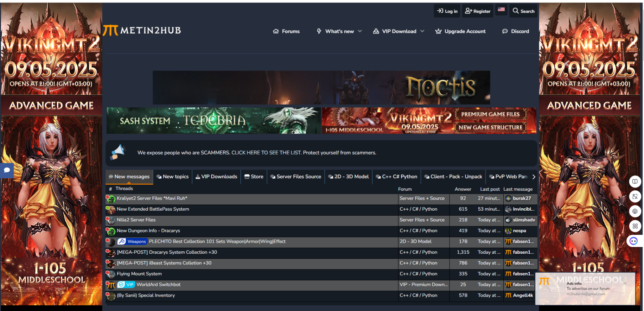Go to Forums in navigation
This screenshot has height=311, width=644.
(286, 31)
